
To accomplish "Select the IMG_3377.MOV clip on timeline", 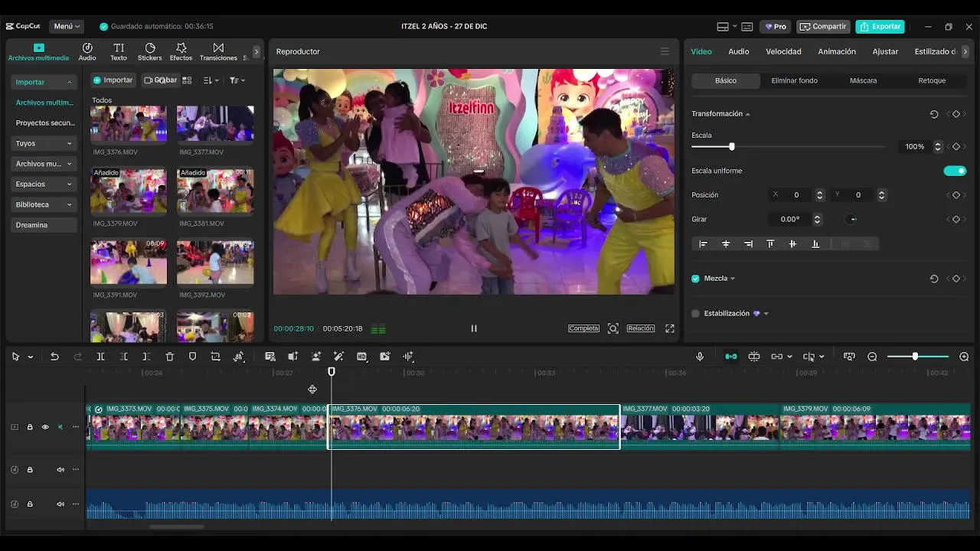I will pos(698,427).
